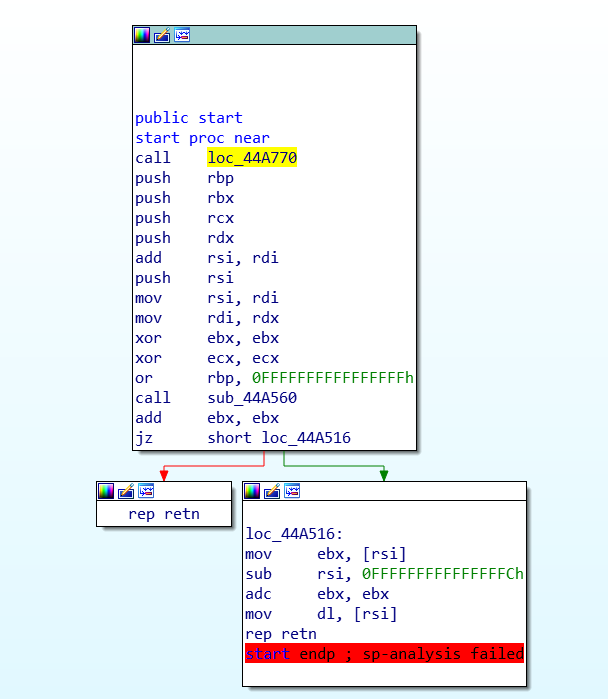Click the group nodes icon on the rep retn block
The width and height of the screenshot is (608, 699).
pos(146,491)
